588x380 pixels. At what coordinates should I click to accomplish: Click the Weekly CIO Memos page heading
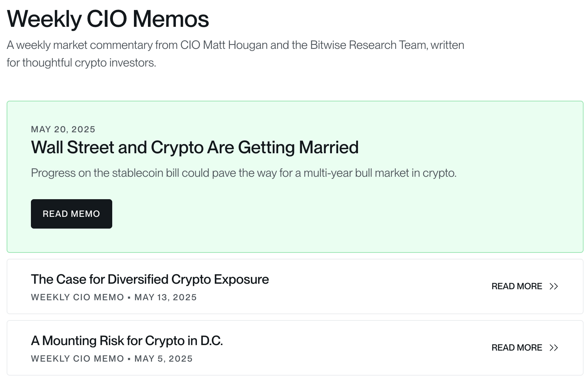[x=108, y=19]
